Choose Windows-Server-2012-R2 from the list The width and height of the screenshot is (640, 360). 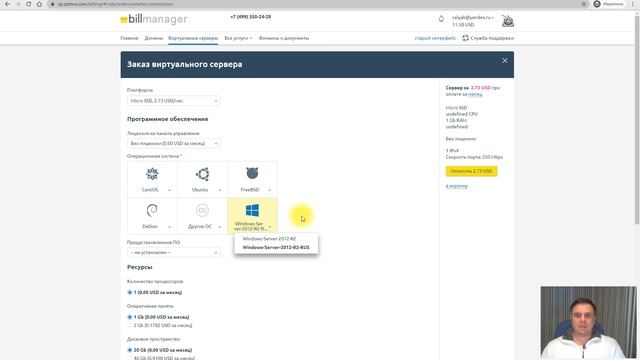tap(269, 239)
